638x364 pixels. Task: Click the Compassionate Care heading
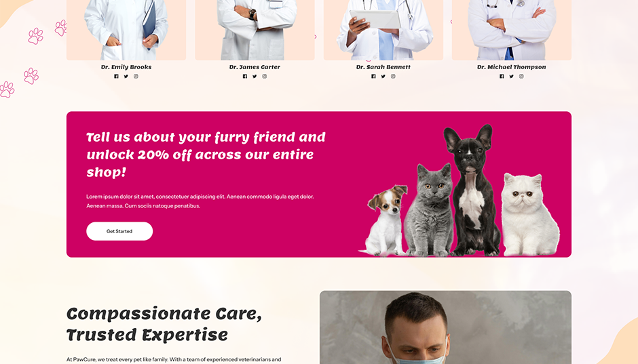(164, 324)
